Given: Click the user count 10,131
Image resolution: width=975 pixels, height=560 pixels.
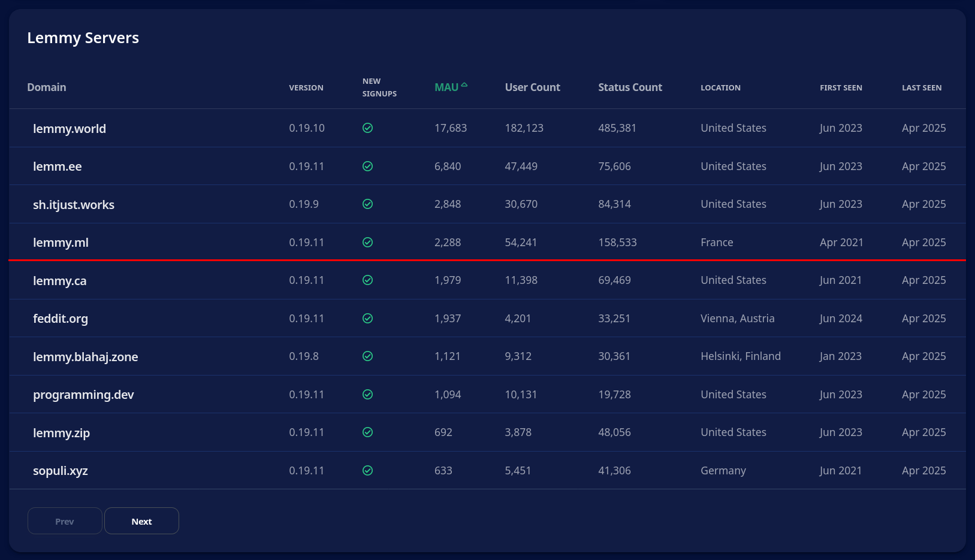Looking at the screenshot, I should [x=521, y=395].
